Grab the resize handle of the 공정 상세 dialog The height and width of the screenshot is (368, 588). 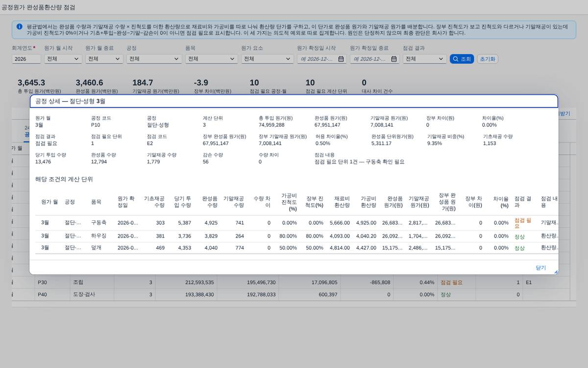pos(556,272)
